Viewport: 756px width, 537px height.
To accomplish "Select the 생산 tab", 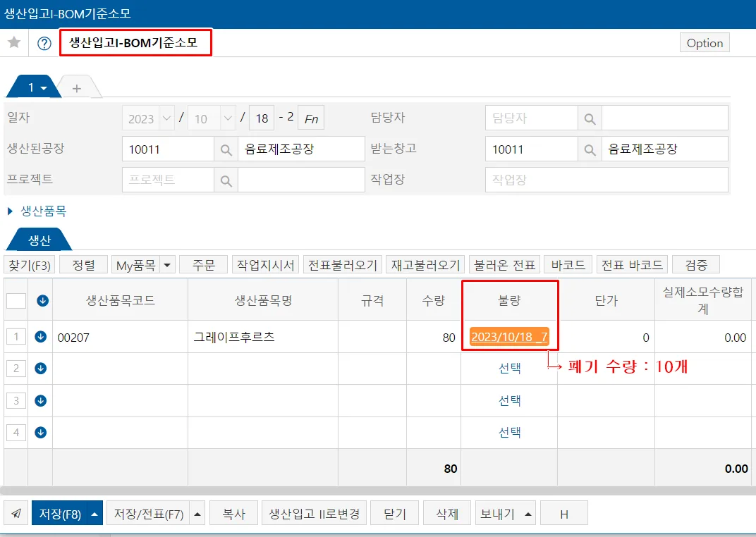I will 39,240.
